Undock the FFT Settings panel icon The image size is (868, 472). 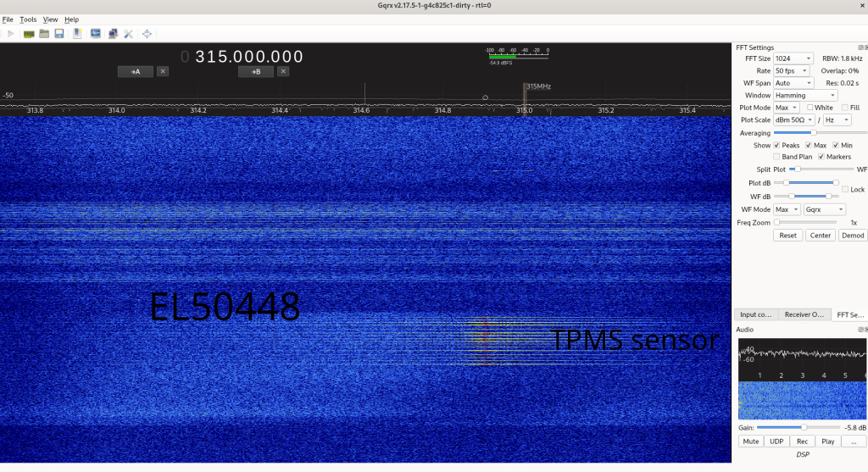tap(860, 47)
